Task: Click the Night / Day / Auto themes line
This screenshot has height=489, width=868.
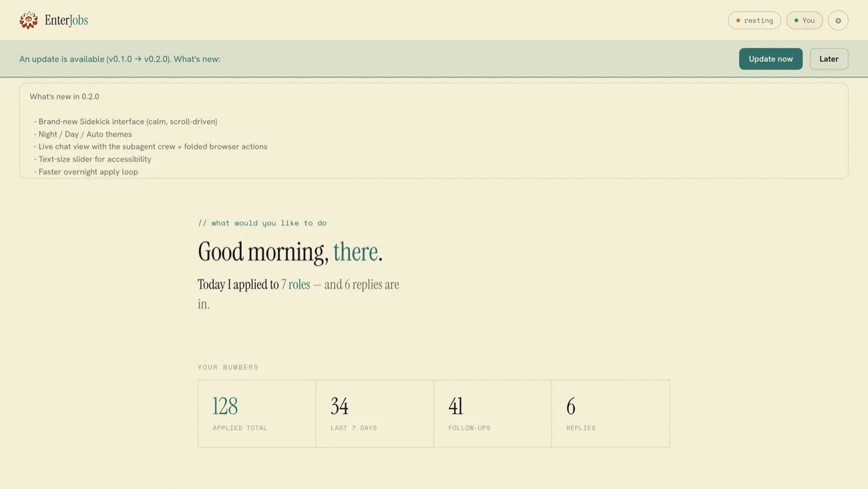Action: pos(83,134)
